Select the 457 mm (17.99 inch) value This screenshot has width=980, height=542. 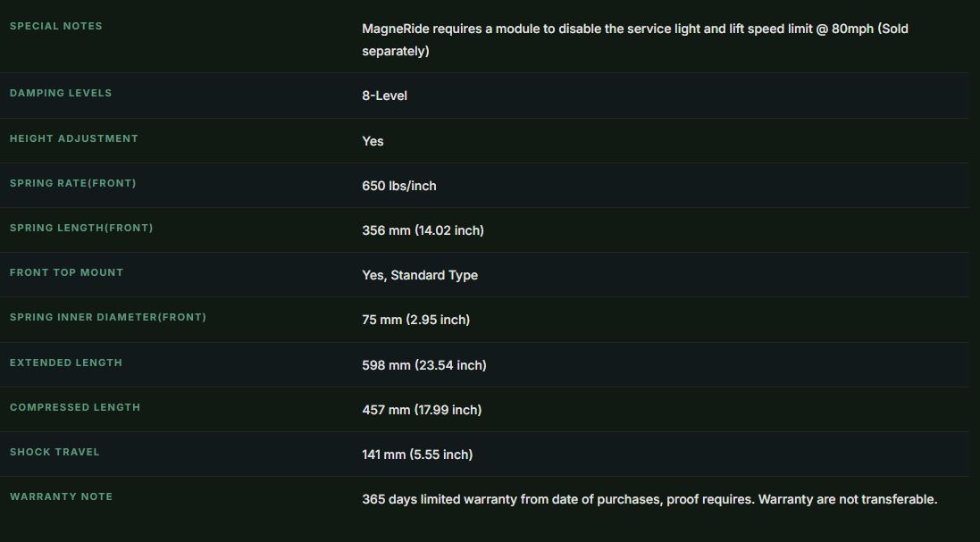[x=422, y=410]
